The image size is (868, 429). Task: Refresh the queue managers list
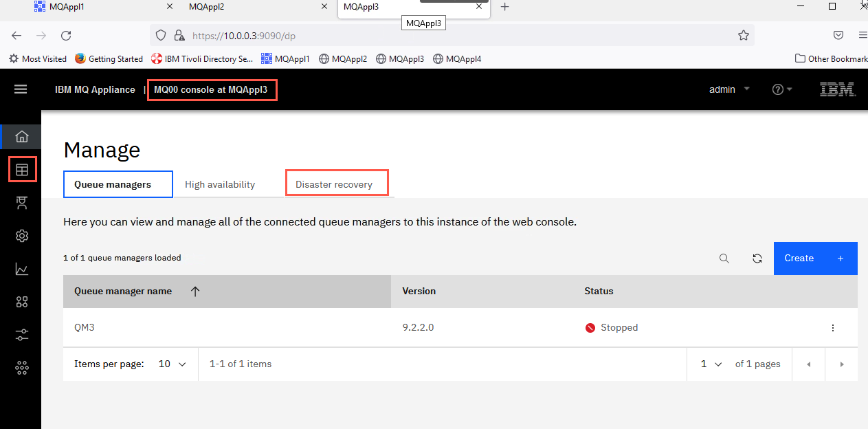click(x=757, y=258)
